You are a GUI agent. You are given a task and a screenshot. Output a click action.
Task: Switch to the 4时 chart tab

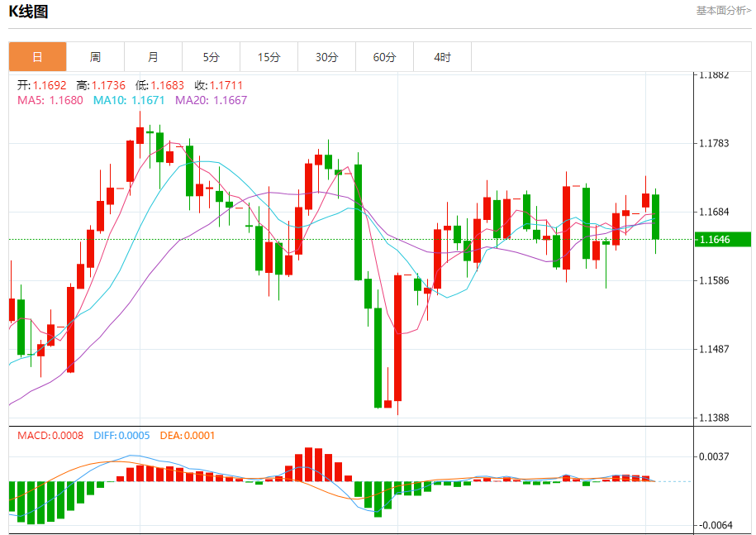[x=442, y=57]
